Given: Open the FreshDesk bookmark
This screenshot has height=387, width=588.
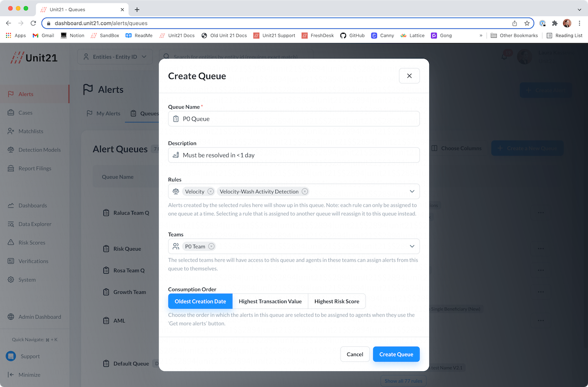Looking at the screenshot, I should pyautogui.click(x=318, y=35).
